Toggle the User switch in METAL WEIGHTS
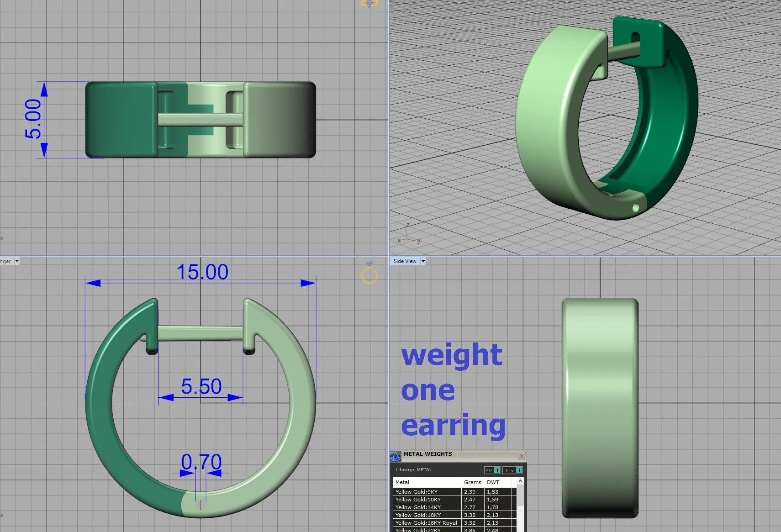This screenshot has height=532, width=781. point(519,471)
